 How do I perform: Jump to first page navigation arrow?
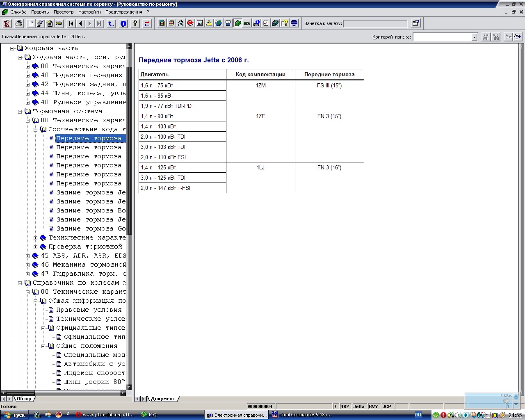(71, 23)
